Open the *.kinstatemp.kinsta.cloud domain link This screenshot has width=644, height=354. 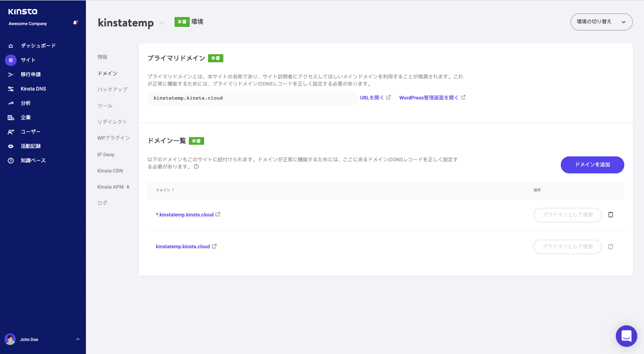[x=185, y=215]
